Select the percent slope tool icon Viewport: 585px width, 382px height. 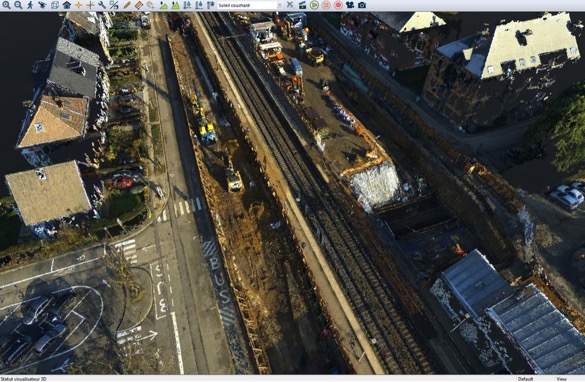[x=114, y=5]
